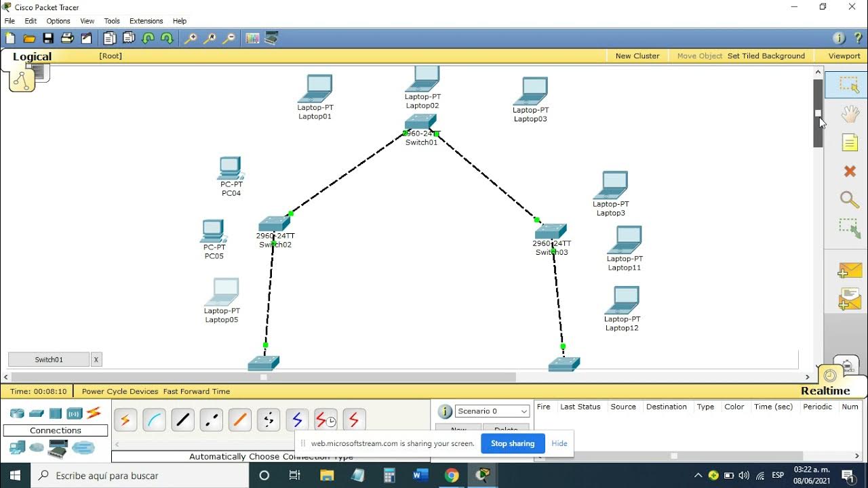
Task: Open Google Chrome from taskbar
Action: click(x=452, y=475)
